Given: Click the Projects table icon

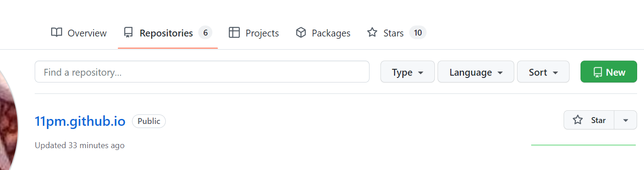Looking at the screenshot, I should [234, 33].
